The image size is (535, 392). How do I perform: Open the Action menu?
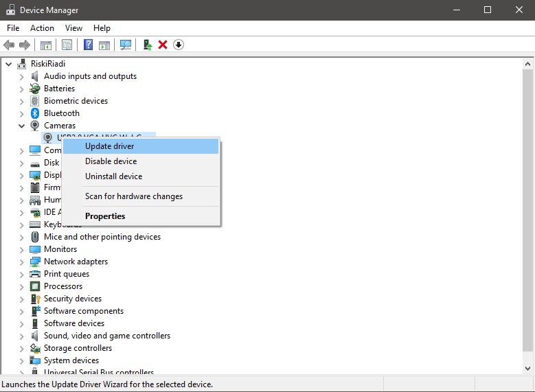(x=42, y=28)
